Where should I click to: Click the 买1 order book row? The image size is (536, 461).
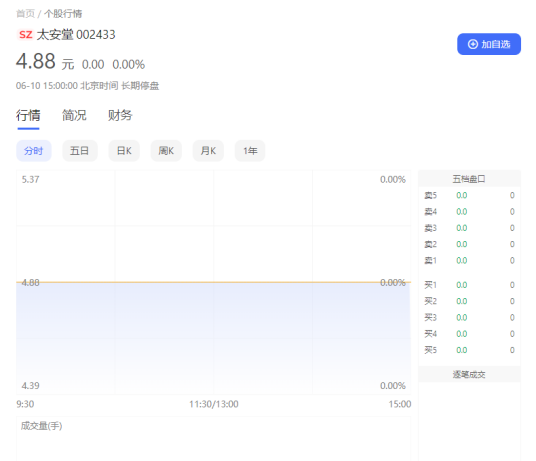click(469, 285)
